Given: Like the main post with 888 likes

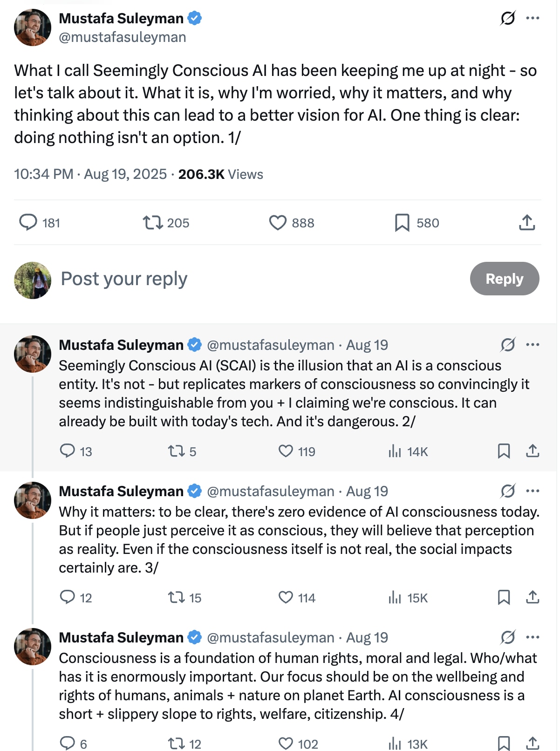Looking at the screenshot, I should (x=278, y=222).
